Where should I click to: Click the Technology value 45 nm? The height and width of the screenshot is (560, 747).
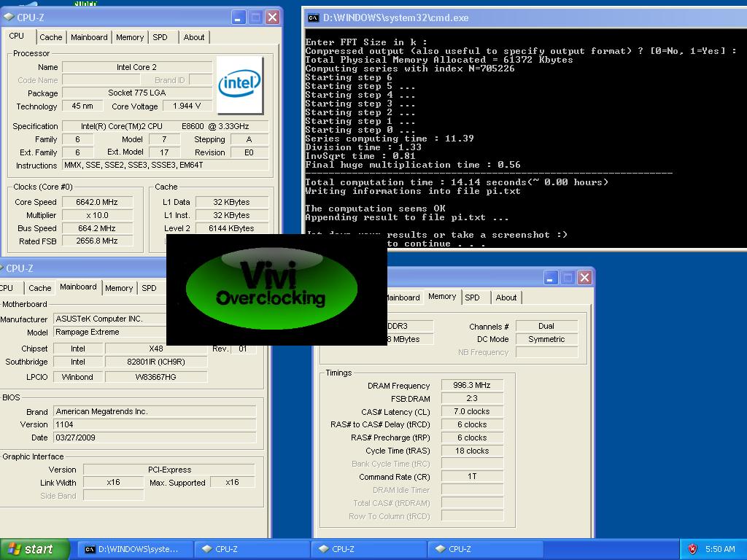82,106
